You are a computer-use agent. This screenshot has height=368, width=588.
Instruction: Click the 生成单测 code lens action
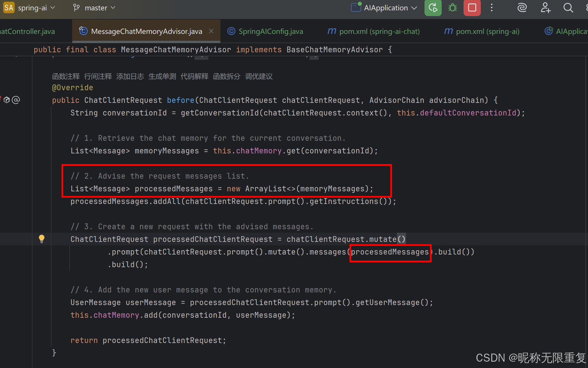point(162,76)
